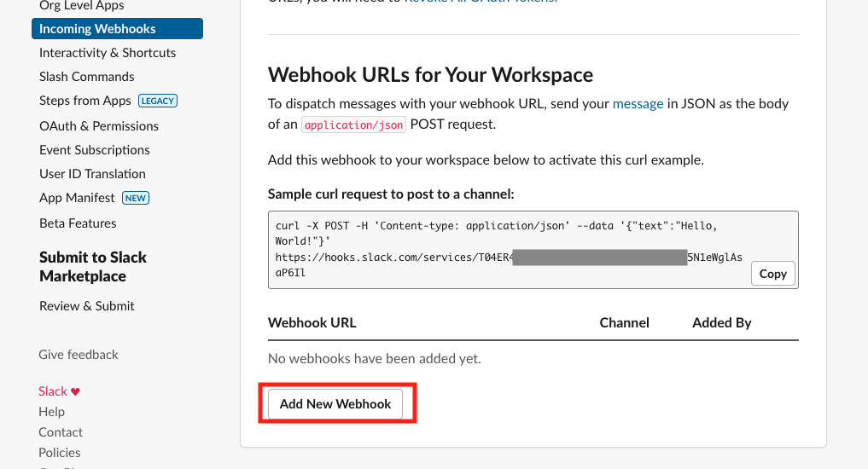Click the message hyperlink

coord(638,104)
